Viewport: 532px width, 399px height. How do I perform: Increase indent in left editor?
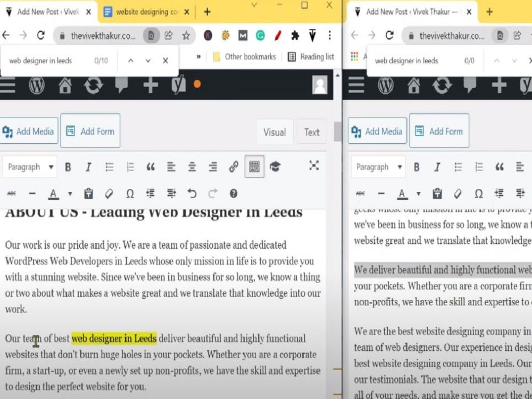point(171,194)
